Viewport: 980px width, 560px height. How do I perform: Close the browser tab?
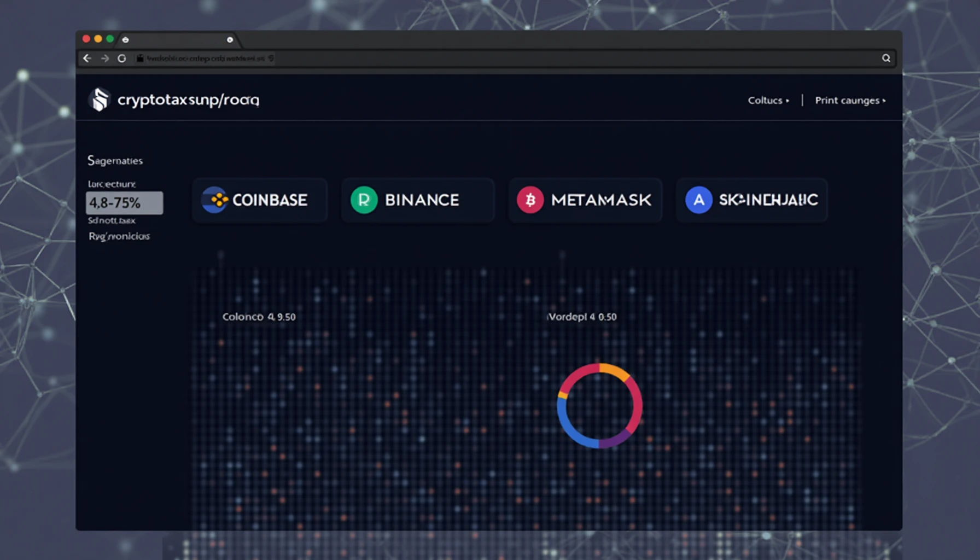click(x=230, y=39)
